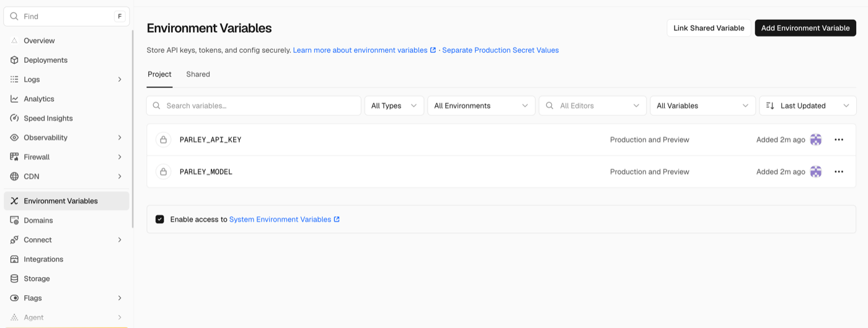Open Analytics from the sidebar

[x=66, y=99]
